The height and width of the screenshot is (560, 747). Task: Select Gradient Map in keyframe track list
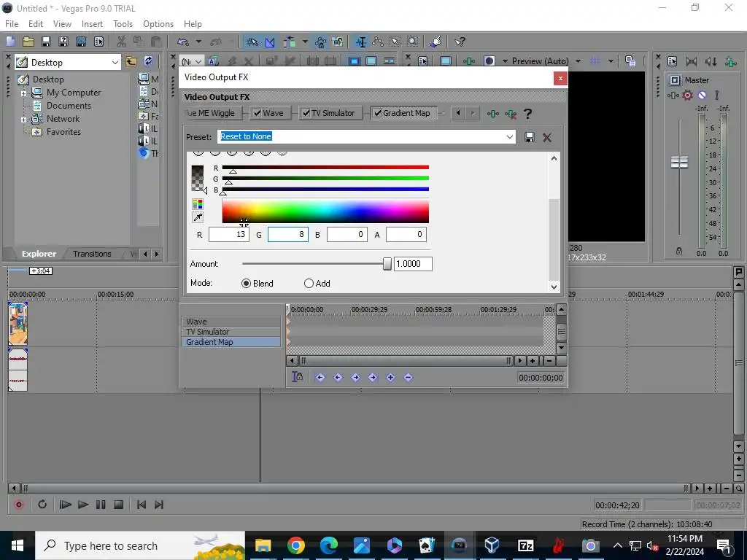tap(231, 342)
